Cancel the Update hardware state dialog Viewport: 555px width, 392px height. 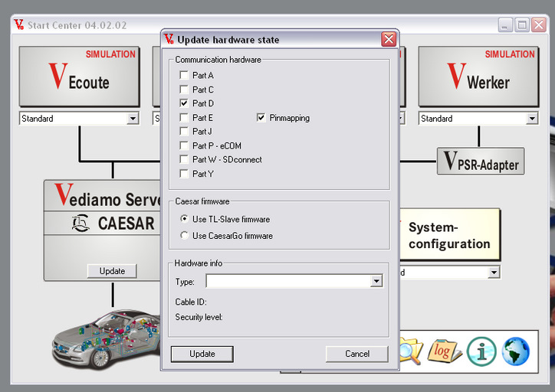[356, 354]
